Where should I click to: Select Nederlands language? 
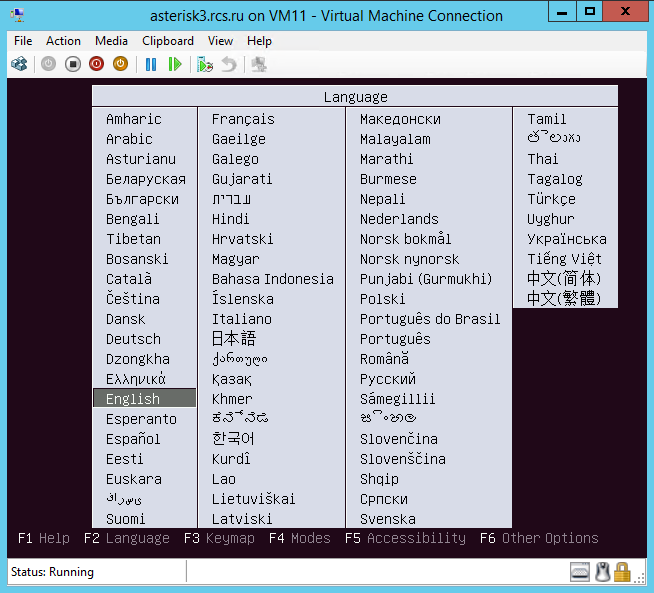coord(399,219)
